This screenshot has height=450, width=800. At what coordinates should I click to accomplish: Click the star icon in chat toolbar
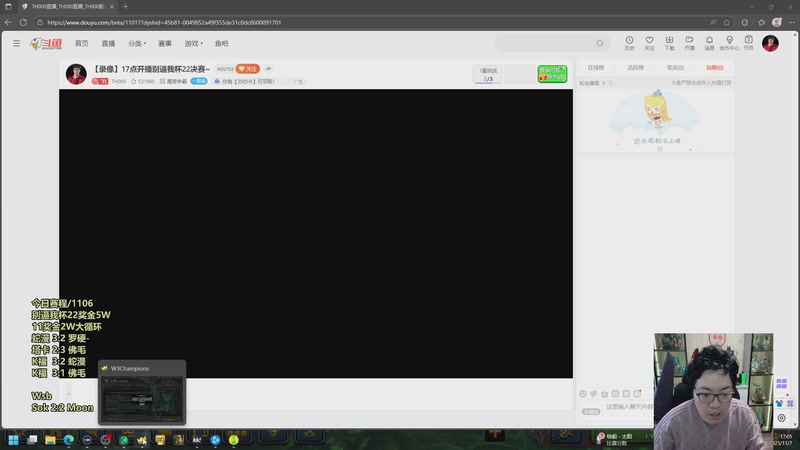point(605,394)
